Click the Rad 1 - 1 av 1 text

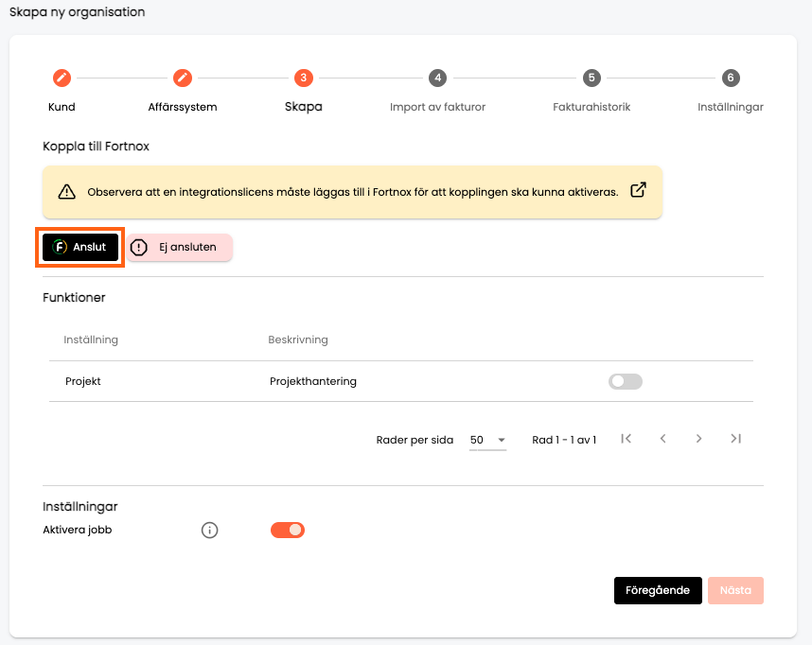coord(564,440)
